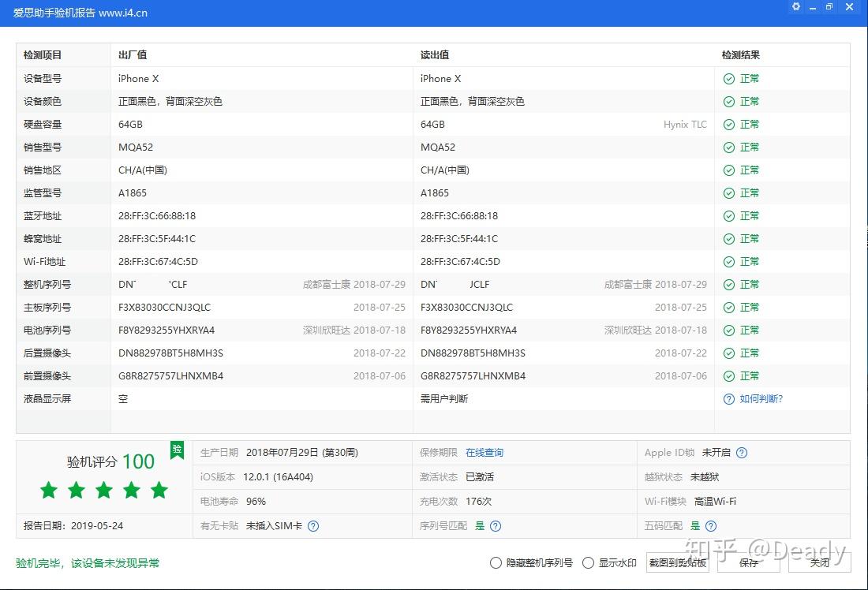Click help icon beside 五码匹配
The height and width of the screenshot is (590, 868).
point(711,526)
